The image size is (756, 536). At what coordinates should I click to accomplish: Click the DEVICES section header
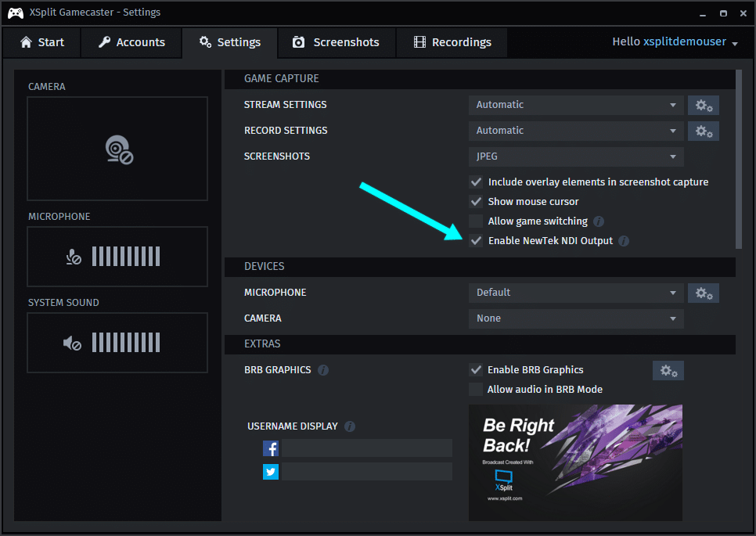[480, 267]
